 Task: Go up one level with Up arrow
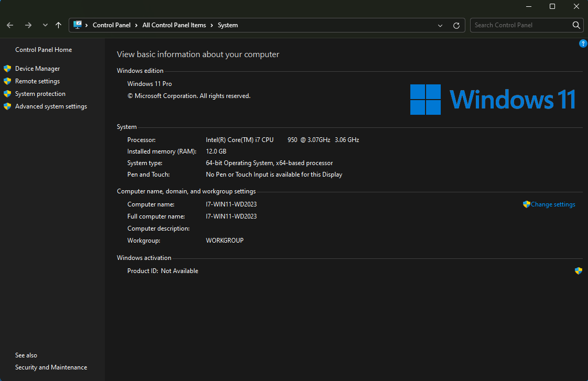pyautogui.click(x=58, y=25)
